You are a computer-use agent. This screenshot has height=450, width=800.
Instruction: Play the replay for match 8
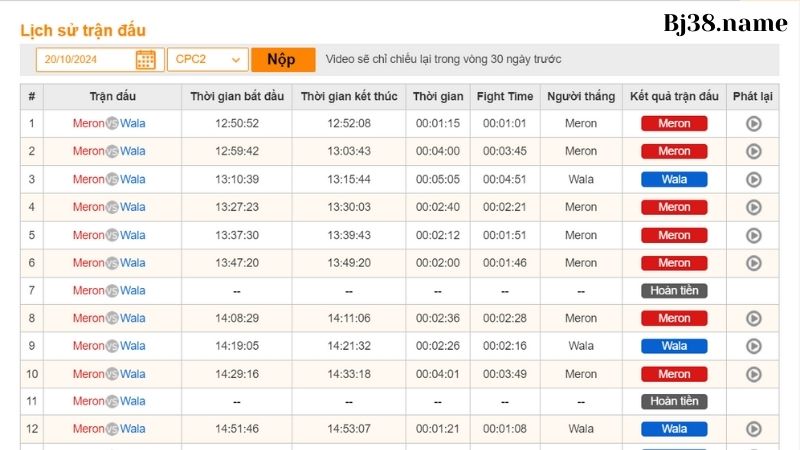coord(754,319)
